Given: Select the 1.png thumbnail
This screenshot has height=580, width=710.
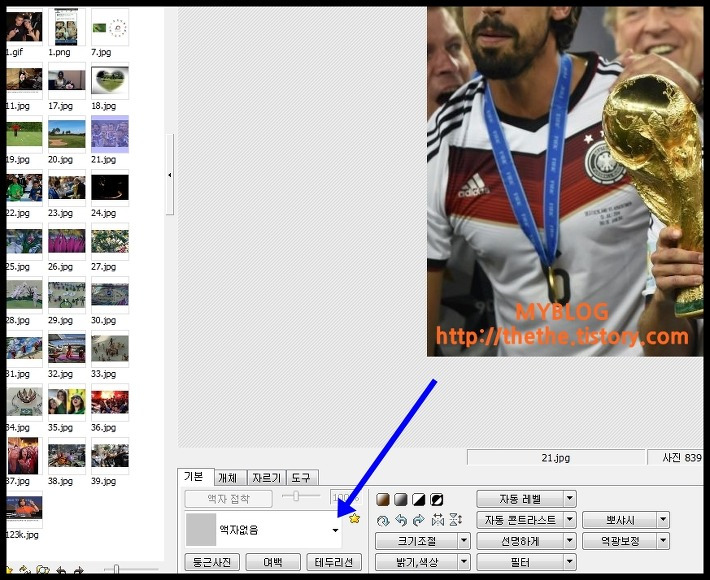Looking at the screenshot, I should [67, 27].
